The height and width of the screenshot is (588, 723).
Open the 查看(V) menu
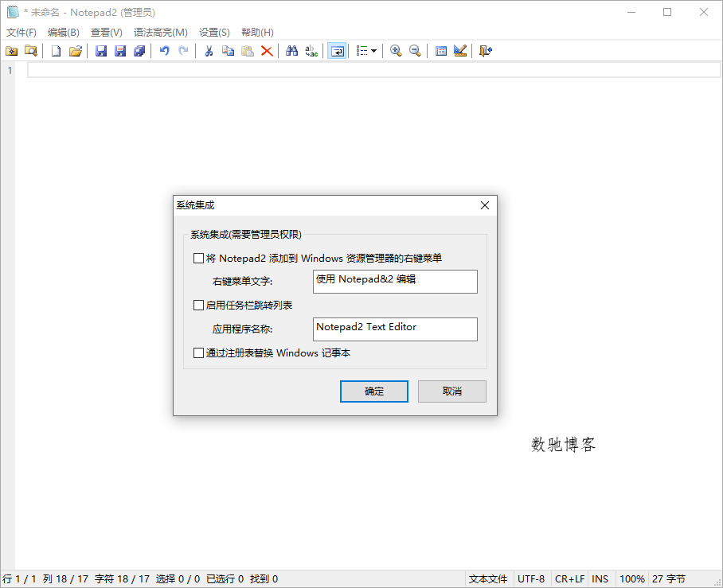pos(107,33)
